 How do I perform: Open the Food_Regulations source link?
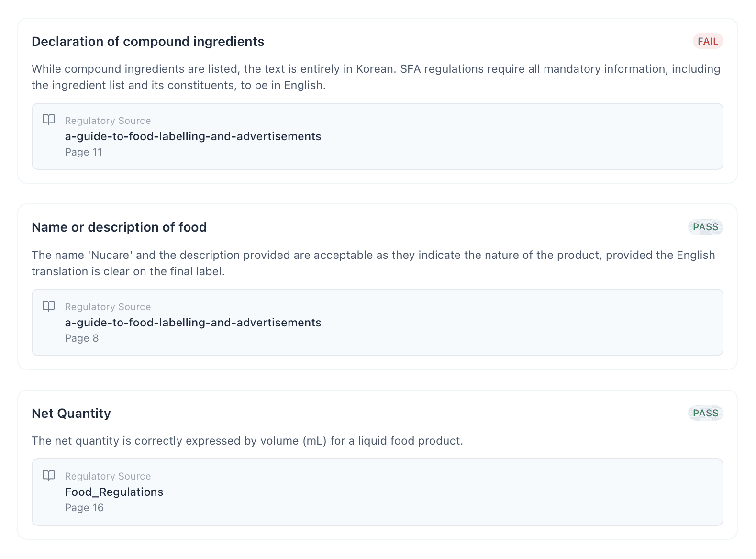click(x=114, y=492)
